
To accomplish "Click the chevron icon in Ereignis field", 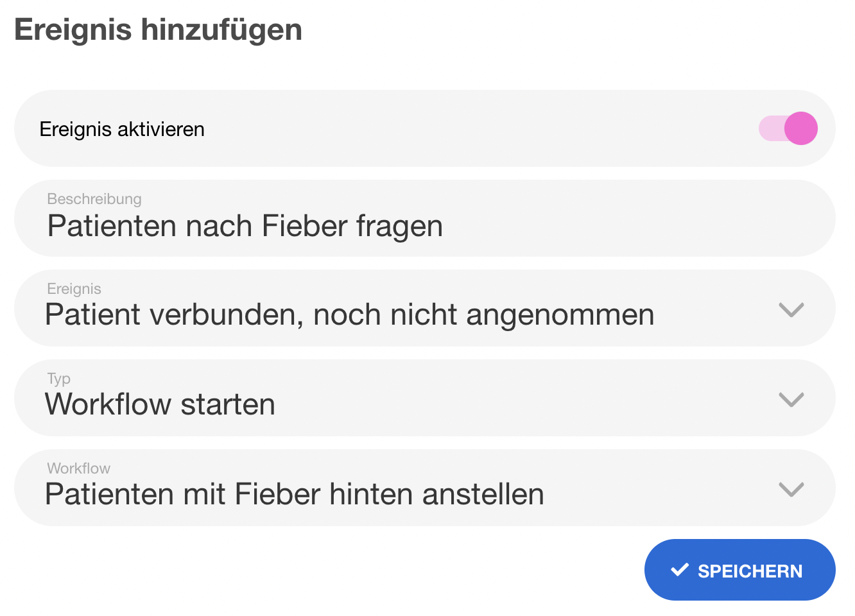I will (791, 310).
